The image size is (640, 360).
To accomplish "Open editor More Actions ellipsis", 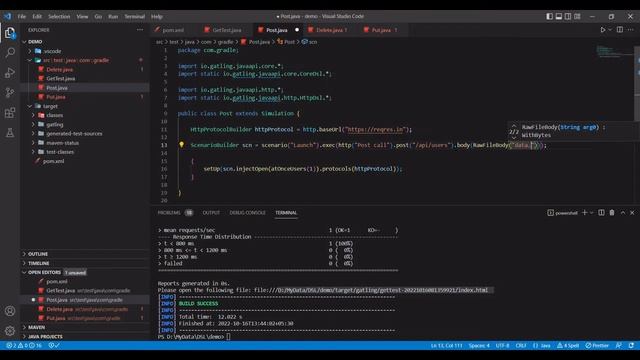I will click(x=631, y=30).
